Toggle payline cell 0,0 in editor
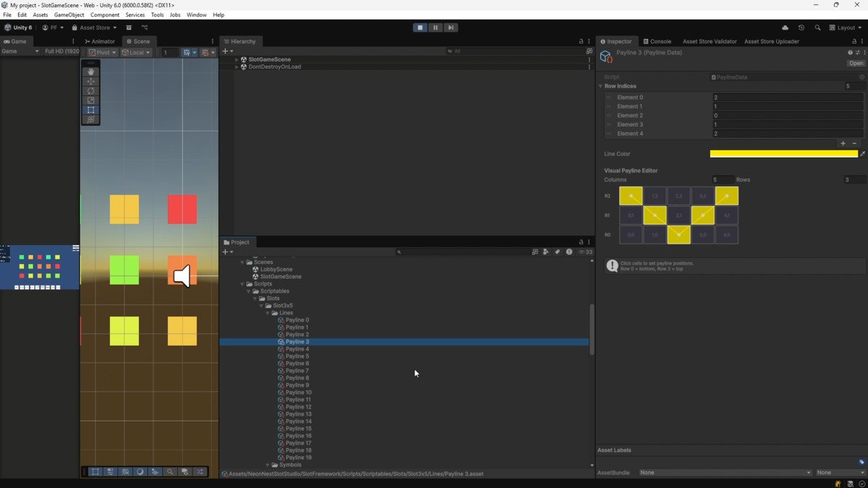The image size is (868, 488). click(x=631, y=235)
